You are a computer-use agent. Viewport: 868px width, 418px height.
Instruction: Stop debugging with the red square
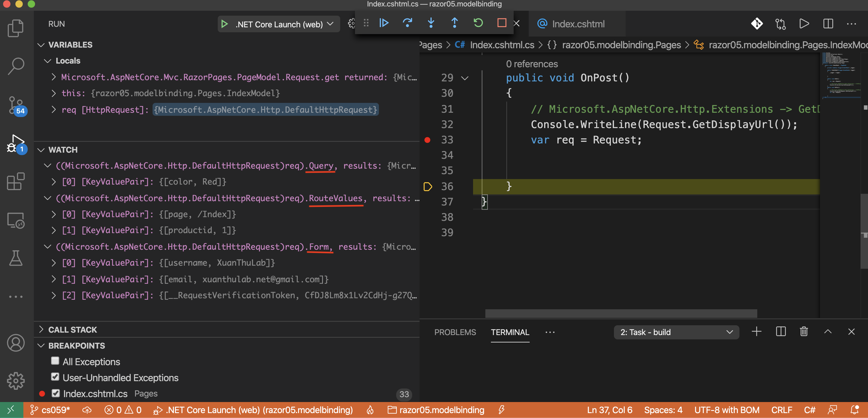tap(501, 23)
